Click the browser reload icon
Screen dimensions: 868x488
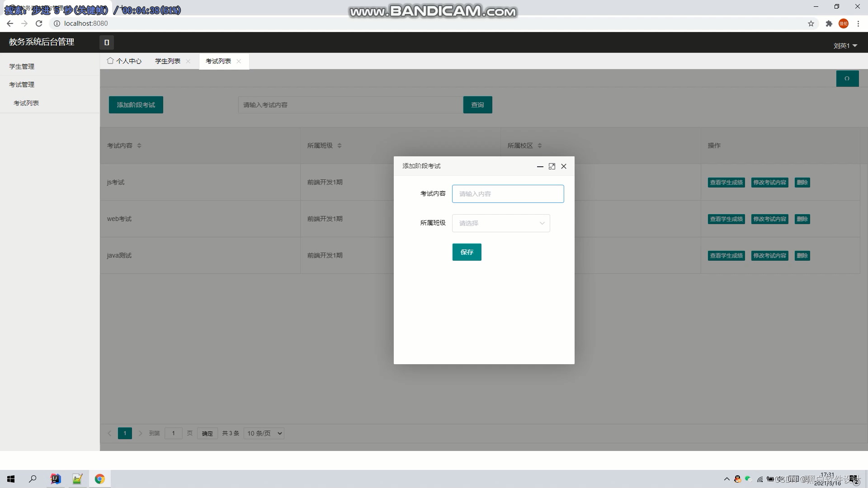tap(39, 23)
